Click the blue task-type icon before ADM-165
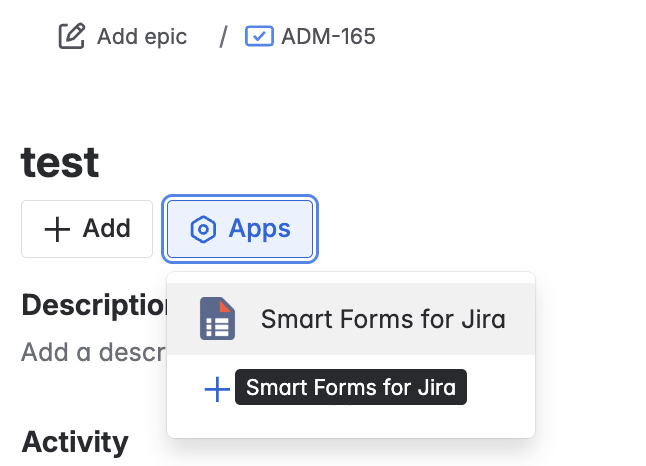This screenshot has width=646, height=466. pos(258,37)
